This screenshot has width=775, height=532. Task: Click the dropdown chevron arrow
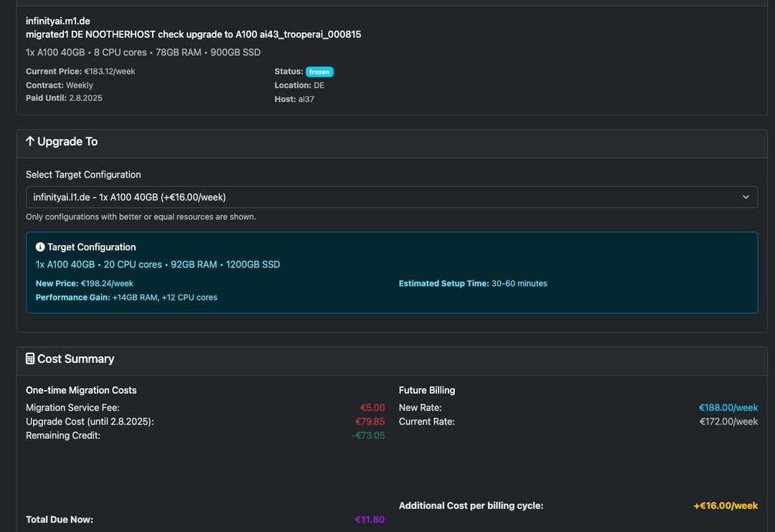click(746, 197)
